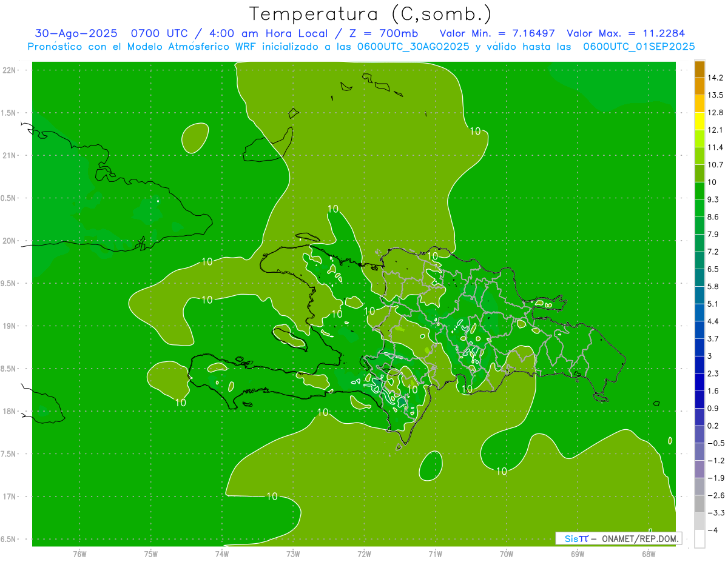Click the '10.7' colorbar value
Screen dimensions: 728x562
716,164
